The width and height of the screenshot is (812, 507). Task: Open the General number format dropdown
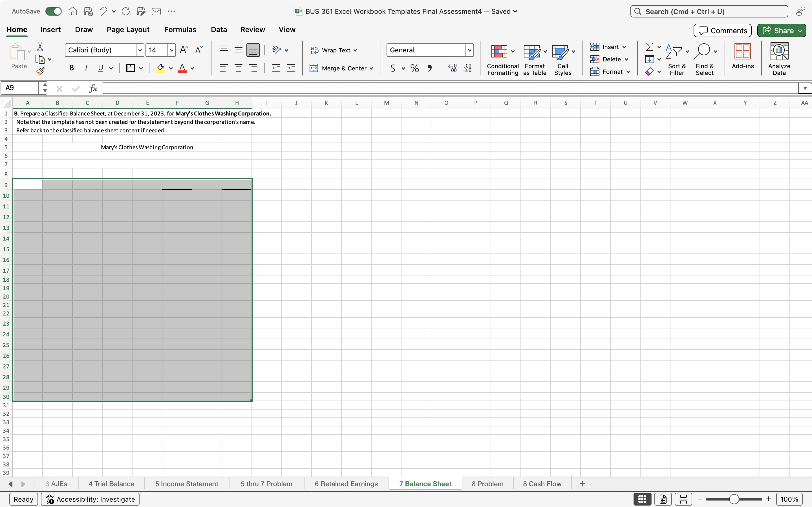(469, 50)
